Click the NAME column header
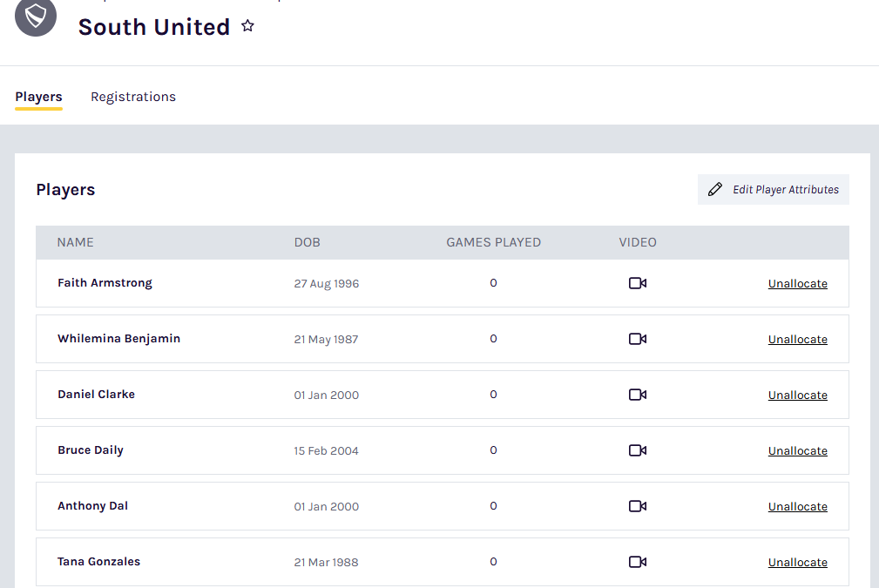879x588 pixels. [x=76, y=242]
